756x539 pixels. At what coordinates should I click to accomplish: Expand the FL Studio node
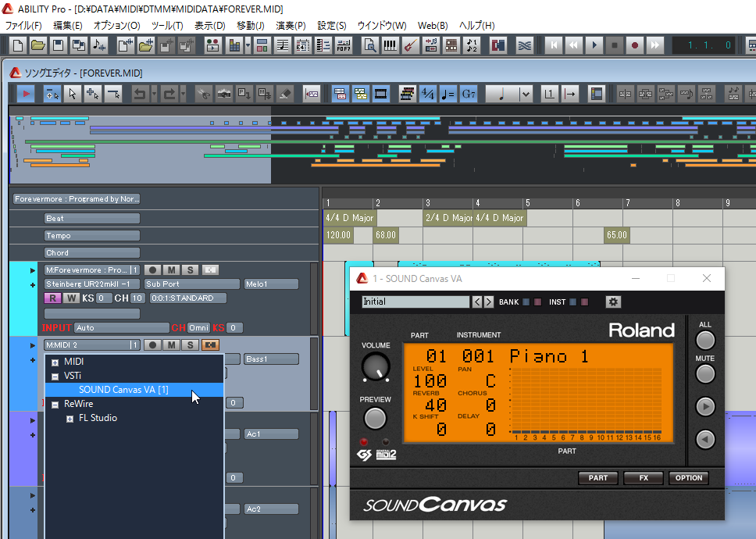[x=70, y=419]
